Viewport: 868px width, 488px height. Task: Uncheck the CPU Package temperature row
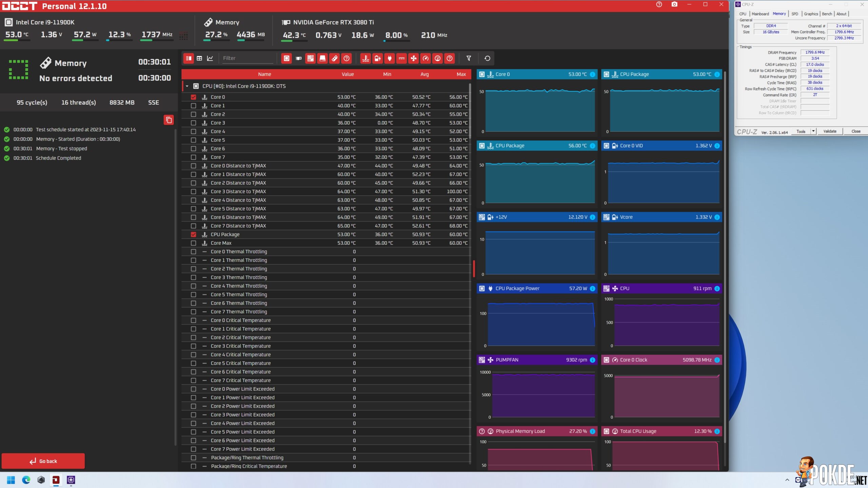tap(193, 235)
